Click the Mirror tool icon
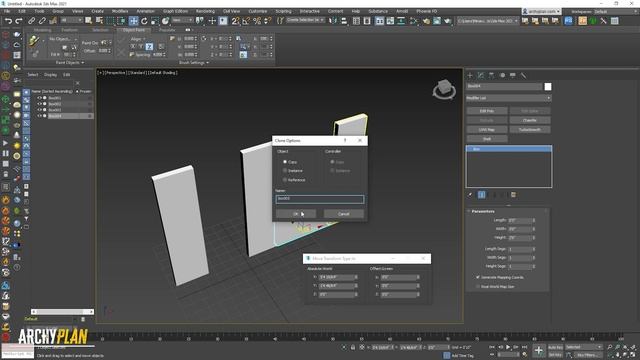Screen dimensions: 640x360 pos(333,21)
